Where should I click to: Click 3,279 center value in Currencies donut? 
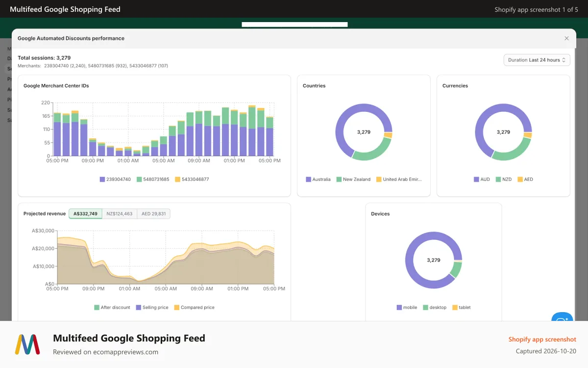point(503,132)
